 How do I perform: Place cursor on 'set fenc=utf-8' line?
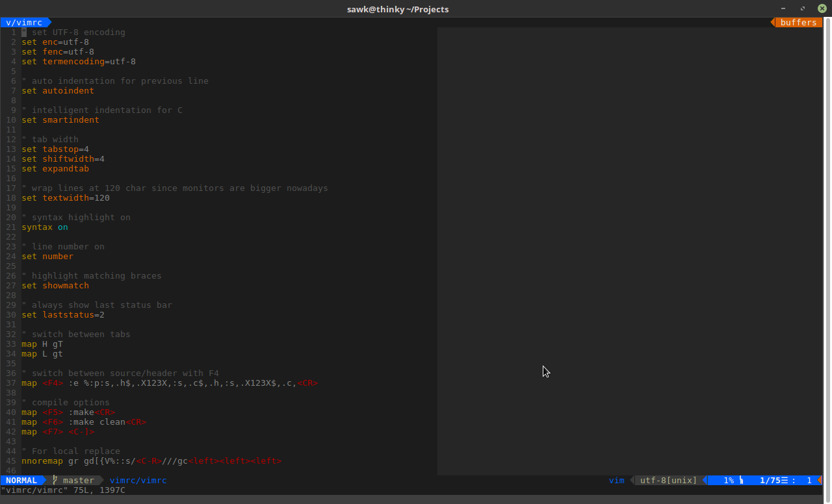[58, 52]
